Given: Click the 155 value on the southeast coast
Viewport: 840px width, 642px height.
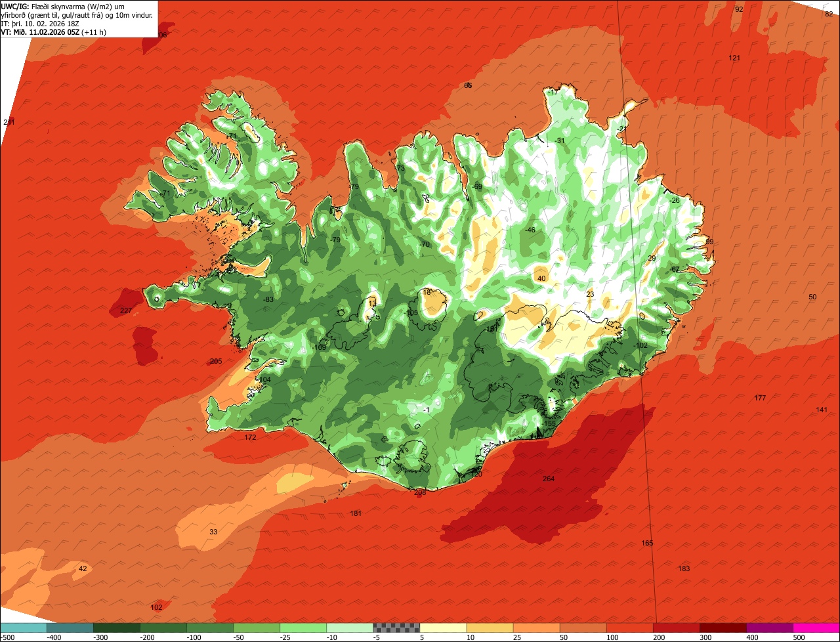Looking at the screenshot, I should point(549,424).
